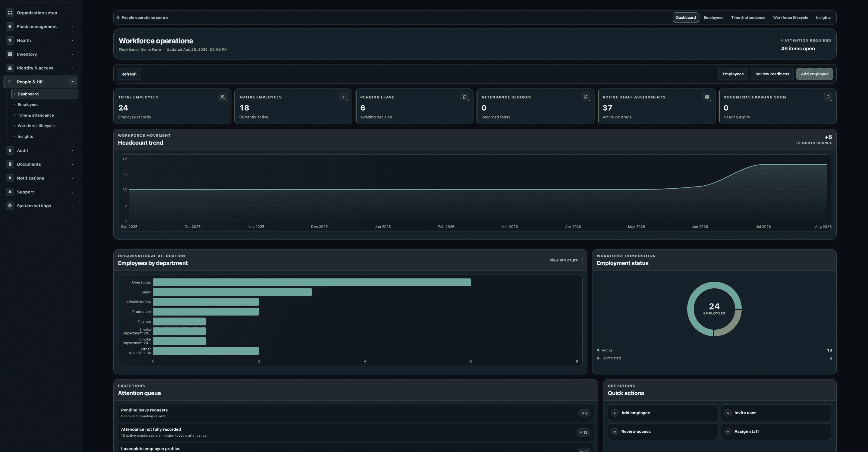The height and width of the screenshot is (452, 868).
Task: Click the Organization setup sidebar icon
Action: [x=10, y=13]
